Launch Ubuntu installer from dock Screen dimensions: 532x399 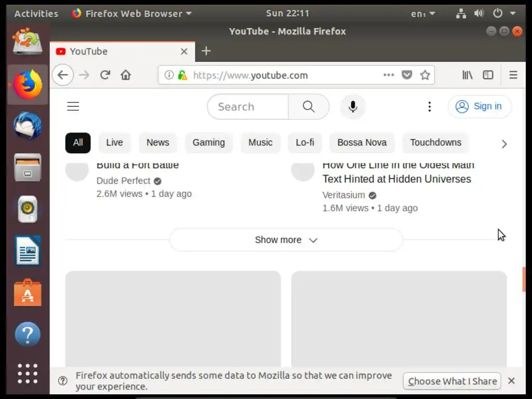click(28, 42)
